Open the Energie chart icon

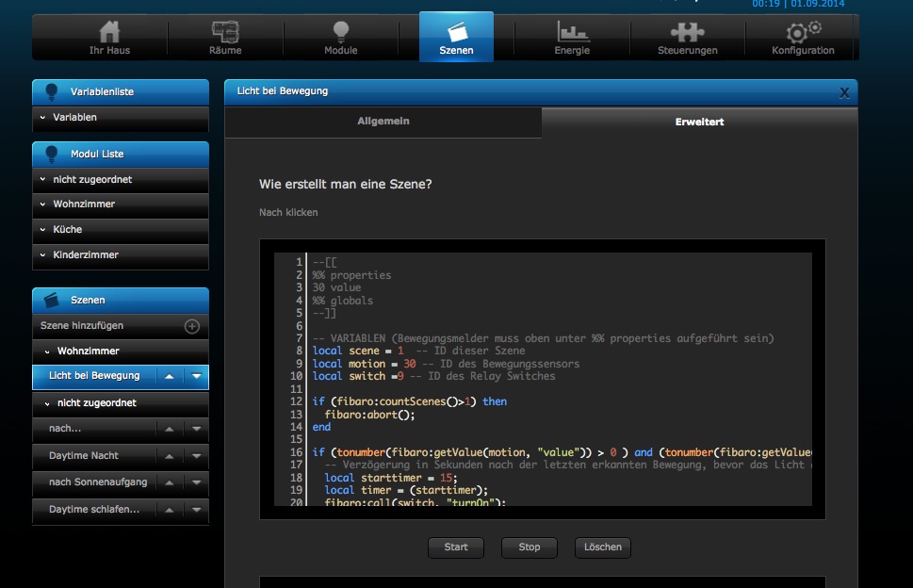coord(572,33)
